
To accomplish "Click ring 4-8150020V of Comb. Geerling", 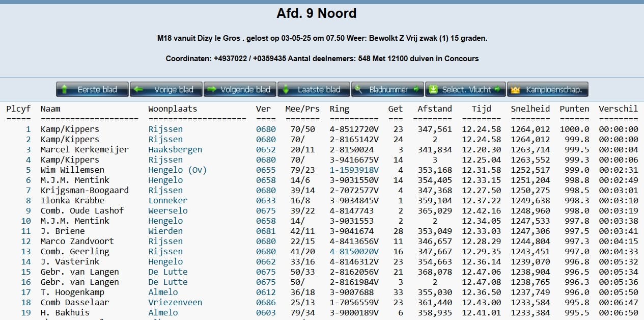I will [354, 252].
